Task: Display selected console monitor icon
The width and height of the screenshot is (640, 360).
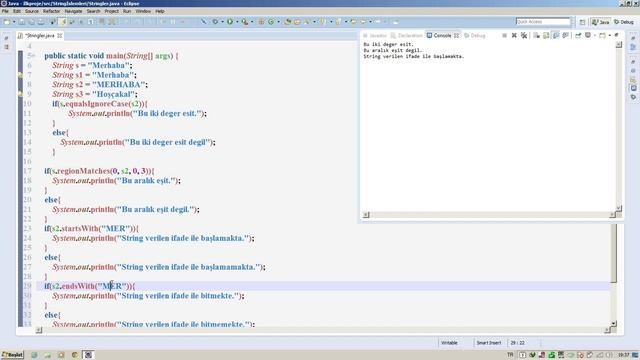Action: coord(588,36)
